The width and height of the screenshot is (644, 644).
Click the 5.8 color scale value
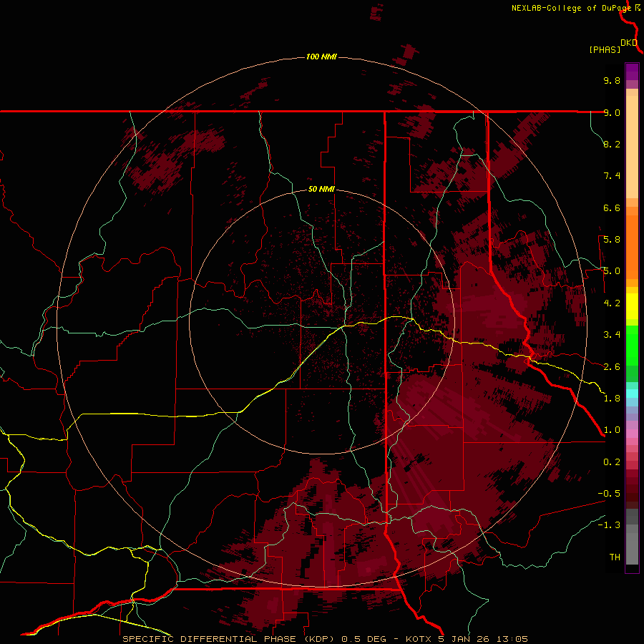(x=612, y=240)
